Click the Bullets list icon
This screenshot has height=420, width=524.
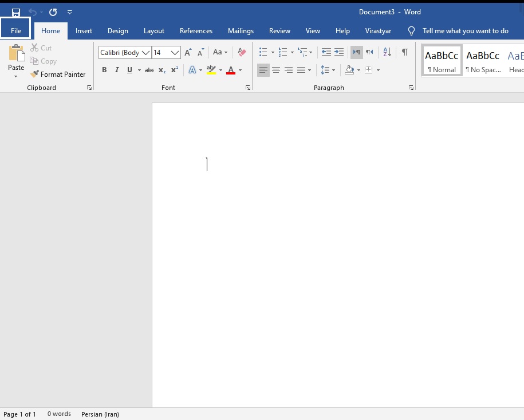pyautogui.click(x=263, y=52)
